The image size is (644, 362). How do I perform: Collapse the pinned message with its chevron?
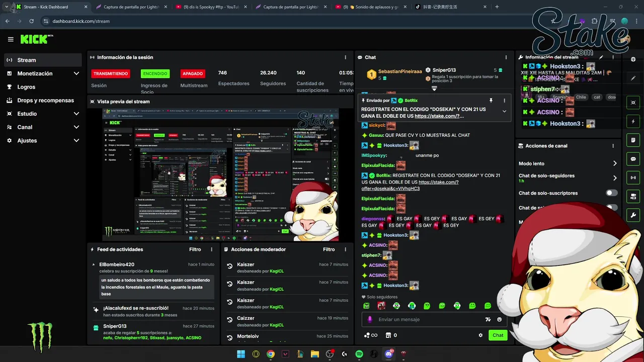pyautogui.click(x=504, y=112)
